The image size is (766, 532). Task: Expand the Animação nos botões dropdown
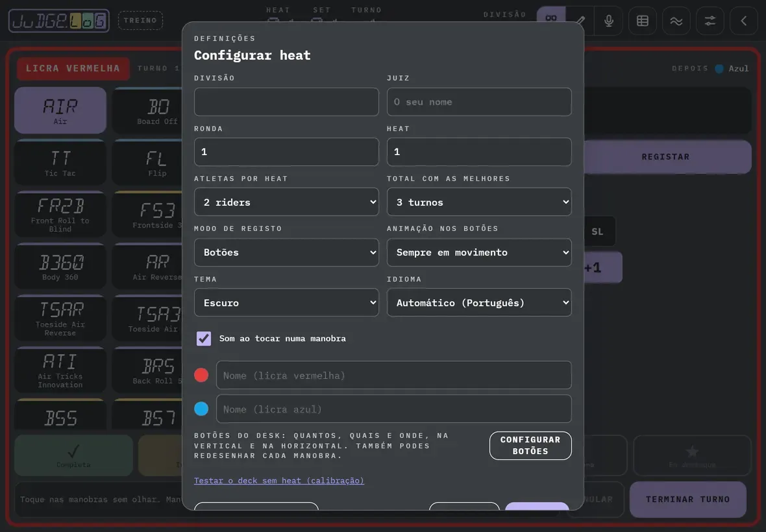(x=479, y=252)
